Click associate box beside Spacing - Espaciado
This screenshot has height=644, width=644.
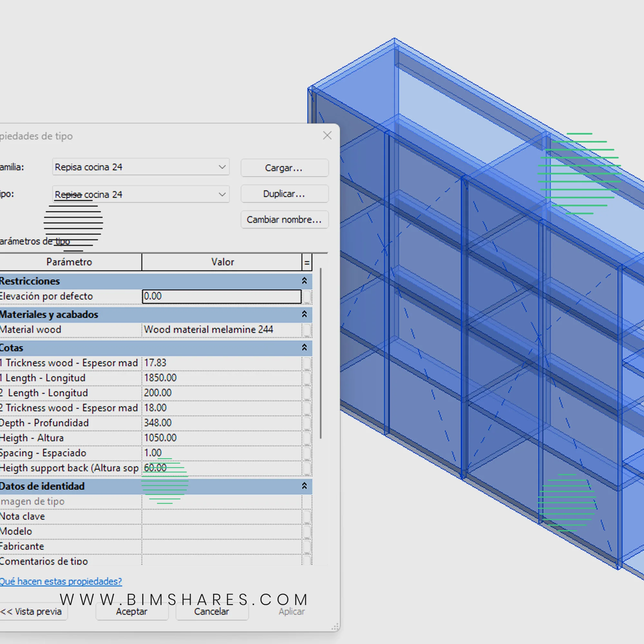pos(307,453)
